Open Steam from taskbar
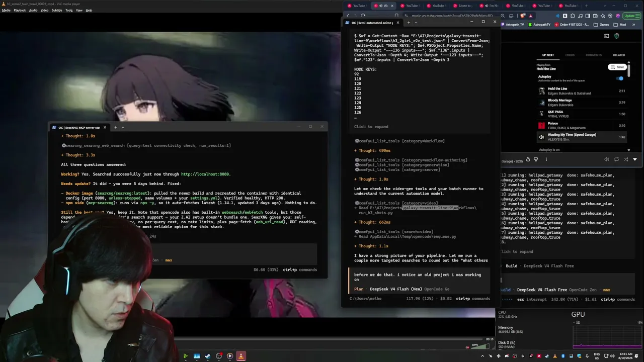The image size is (644, 362). tap(208, 356)
